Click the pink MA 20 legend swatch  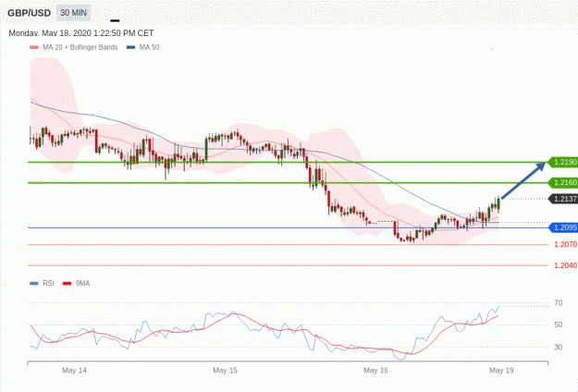coord(34,47)
